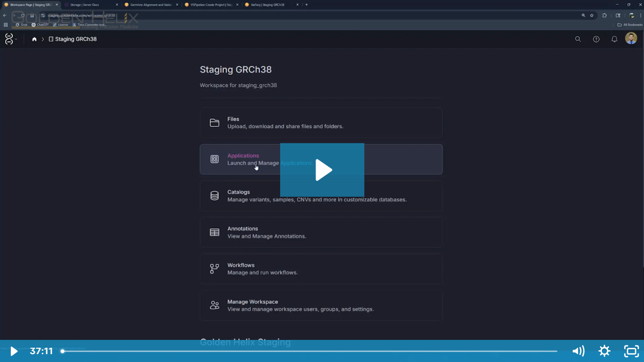This screenshot has height=362, width=644.
Task: Open the apps grid in bookmarks bar
Action: 5,25
